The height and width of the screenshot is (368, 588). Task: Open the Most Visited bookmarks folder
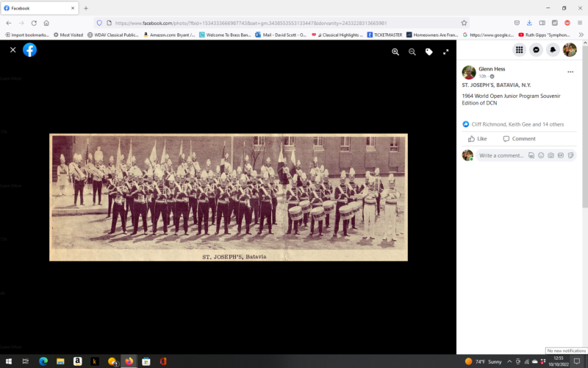point(68,35)
